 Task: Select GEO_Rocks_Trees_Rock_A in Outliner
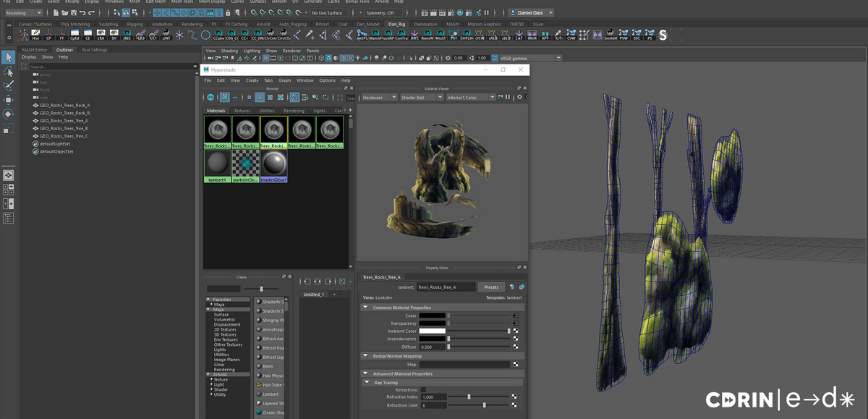coord(65,105)
